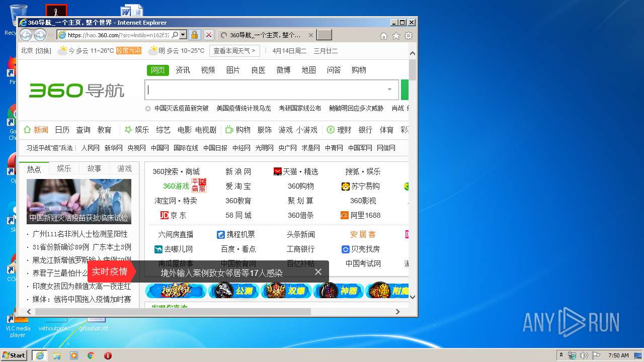Screen dimensions: 644x362
Task: Switch to the 游戏 news tab
Action: tap(124, 169)
